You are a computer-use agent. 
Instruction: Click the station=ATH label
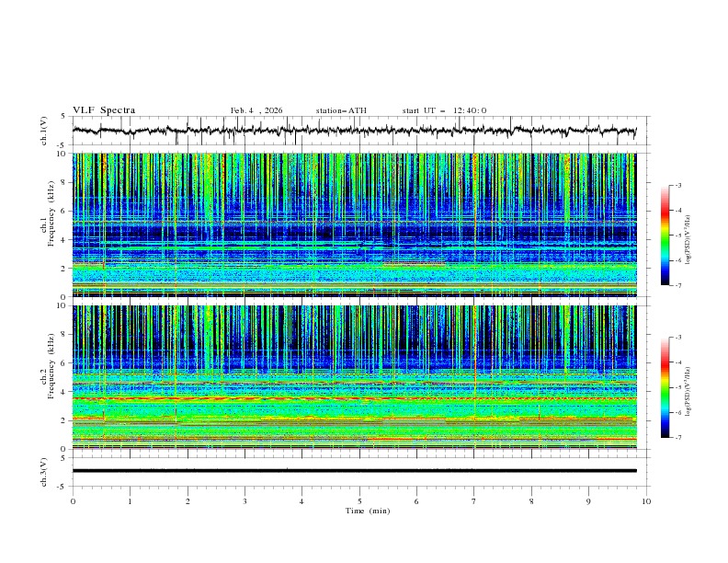(x=341, y=110)
